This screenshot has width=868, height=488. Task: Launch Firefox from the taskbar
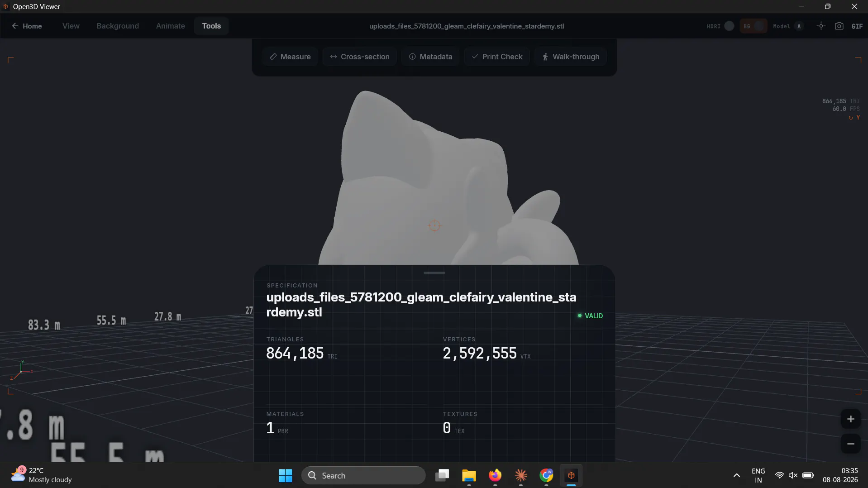point(495,475)
